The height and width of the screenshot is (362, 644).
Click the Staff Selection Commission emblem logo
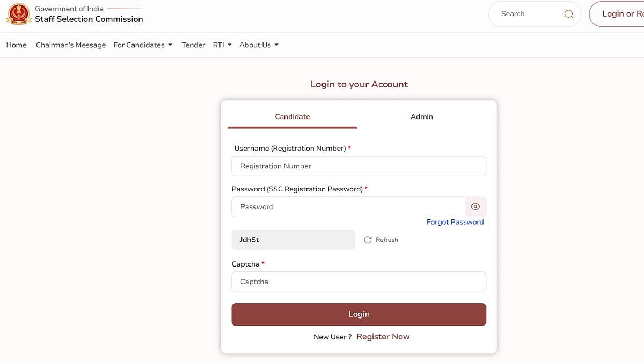click(x=18, y=14)
